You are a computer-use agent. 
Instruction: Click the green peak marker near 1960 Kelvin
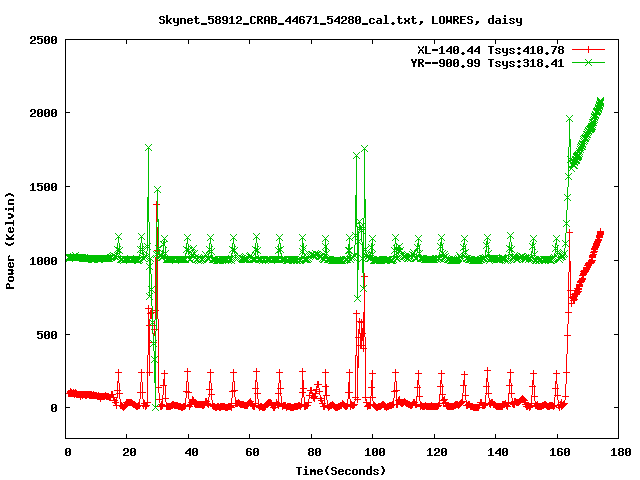click(569, 119)
